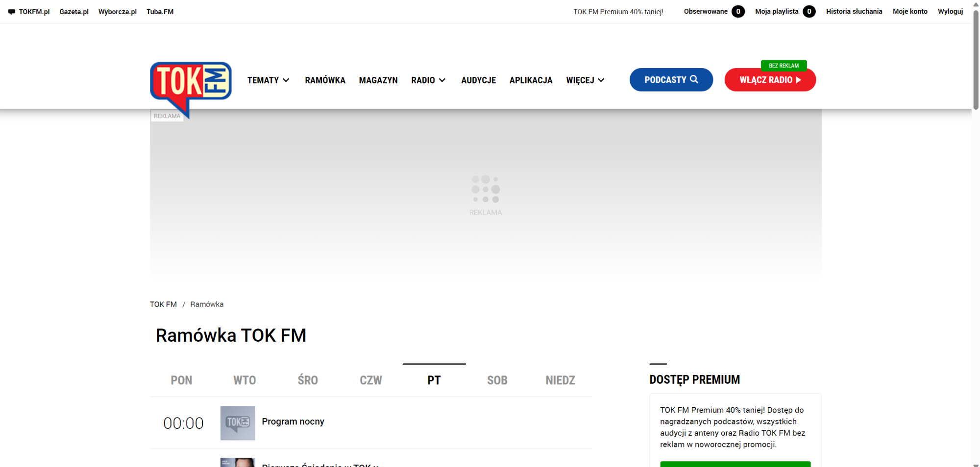The image size is (980, 467).
Task: Click the magnifier icon in Podcasty button
Action: pyautogui.click(x=694, y=79)
